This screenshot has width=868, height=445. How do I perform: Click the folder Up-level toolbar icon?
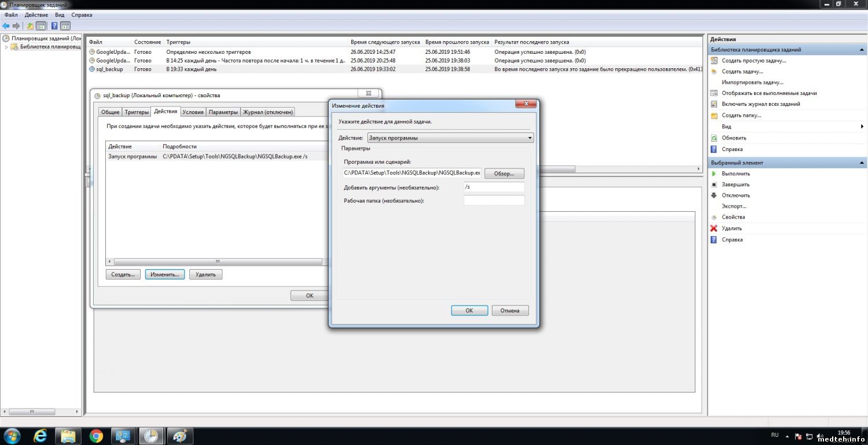pos(30,26)
